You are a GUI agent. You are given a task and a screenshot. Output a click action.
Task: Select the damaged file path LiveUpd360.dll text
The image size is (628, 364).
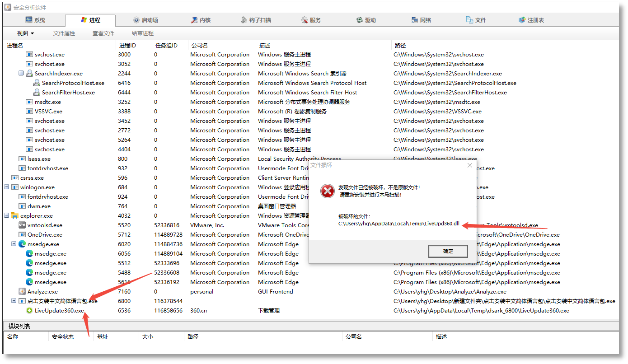pos(399,224)
